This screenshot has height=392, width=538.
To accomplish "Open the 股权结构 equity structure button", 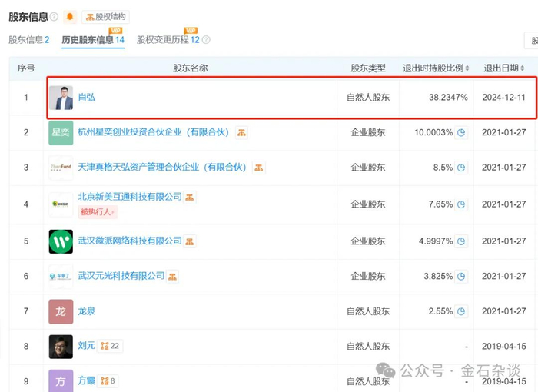I will (x=106, y=17).
